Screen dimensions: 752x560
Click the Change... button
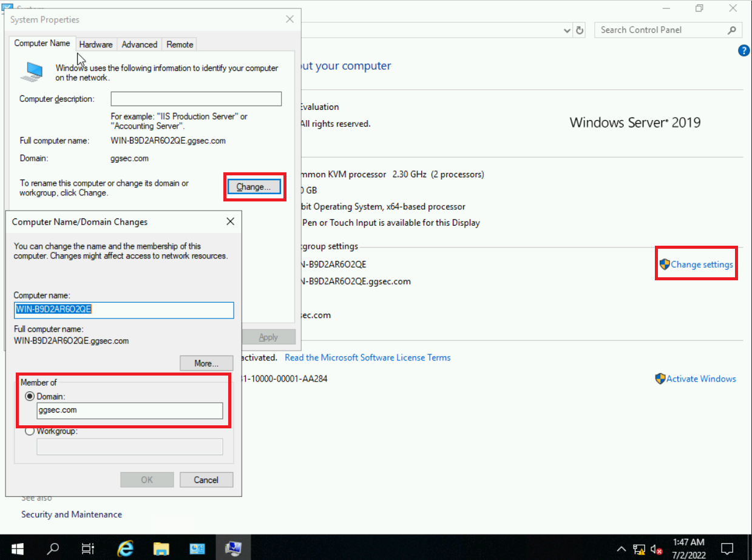coord(254,187)
